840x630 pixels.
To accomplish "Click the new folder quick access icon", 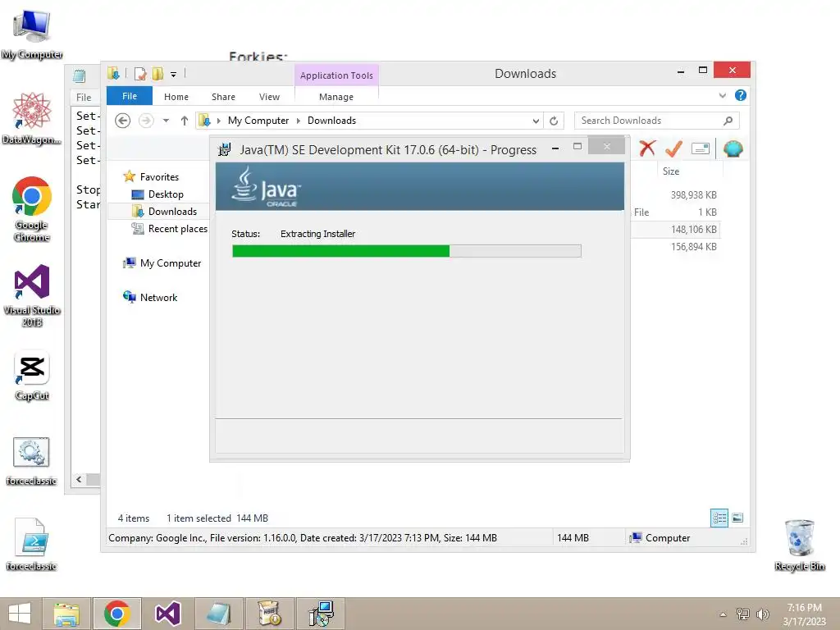I will click(157, 74).
